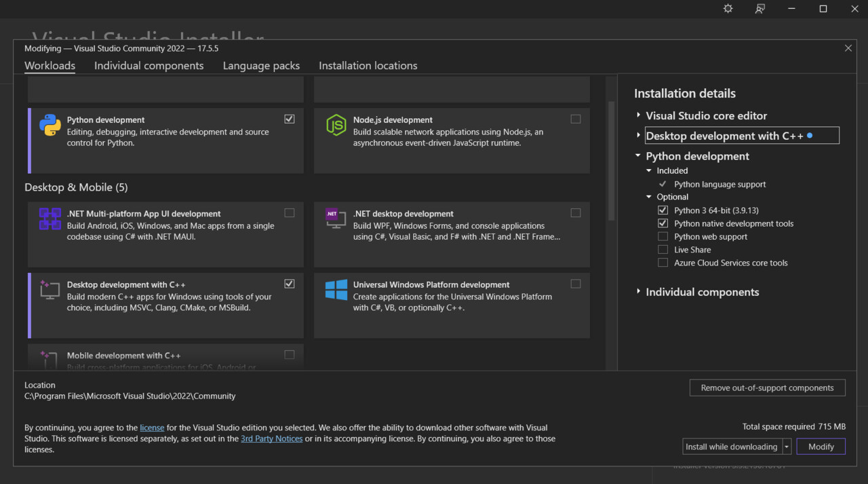
Task: Switch to the Individual components tab
Action: (149, 66)
